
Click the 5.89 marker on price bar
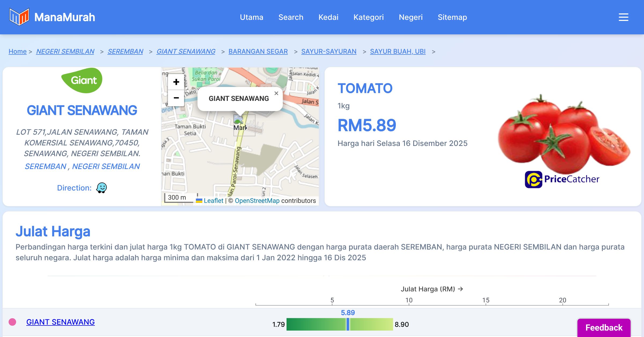tap(348, 324)
